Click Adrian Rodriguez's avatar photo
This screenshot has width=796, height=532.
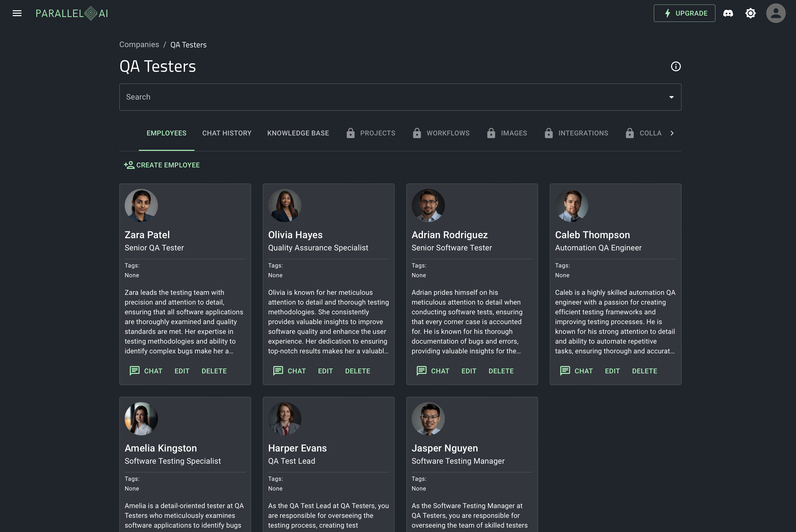[428, 206]
